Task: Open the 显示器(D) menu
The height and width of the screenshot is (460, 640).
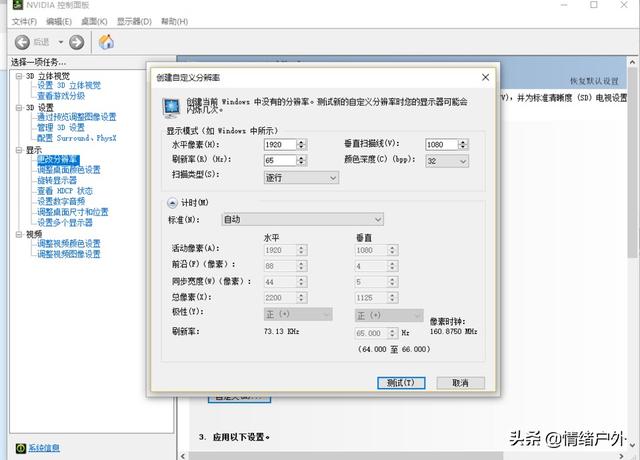Action: 134,21
